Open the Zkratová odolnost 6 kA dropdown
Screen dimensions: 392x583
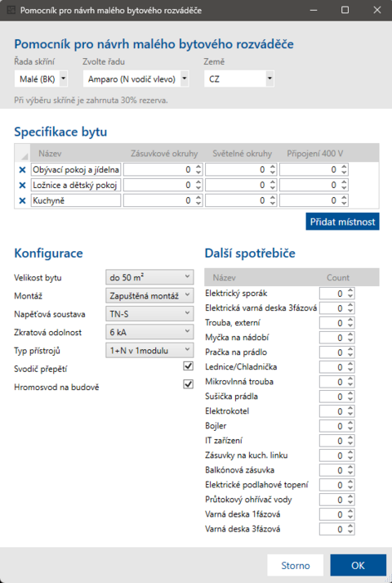tap(149, 332)
